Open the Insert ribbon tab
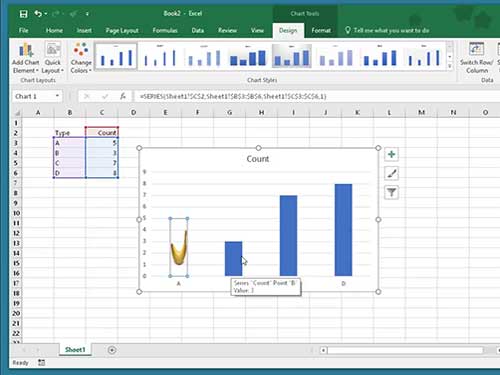 tap(84, 30)
